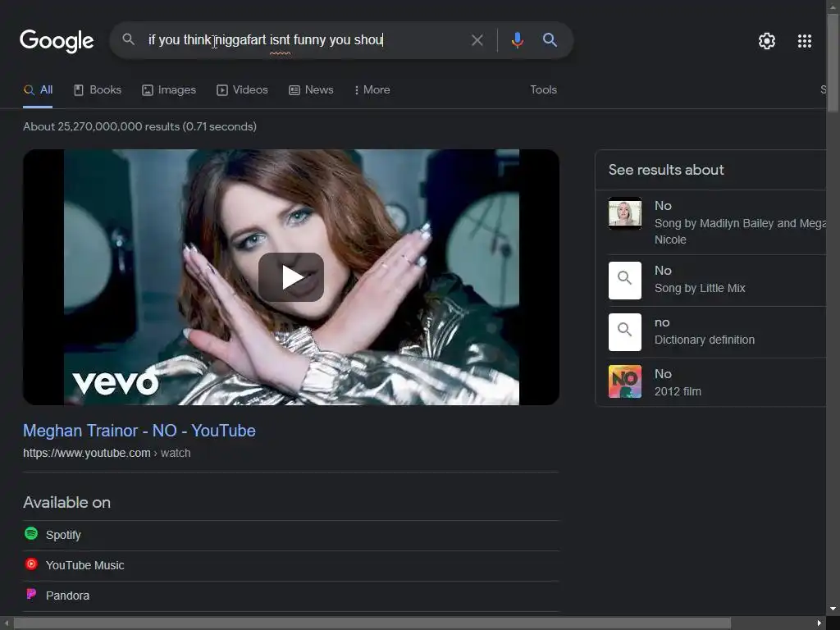This screenshot has height=630, width=840.
Task: Click search icon beside Dictionary definition
Action: tap(624, 332)
